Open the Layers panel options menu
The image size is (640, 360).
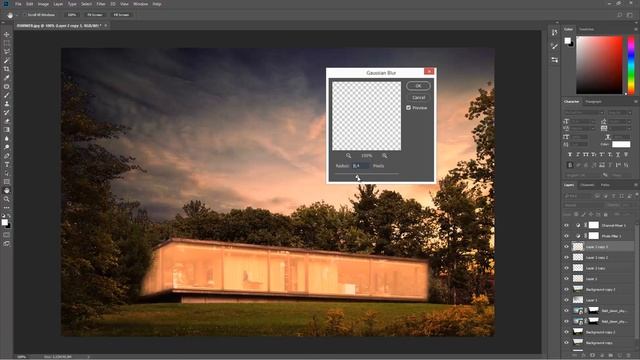636,185
